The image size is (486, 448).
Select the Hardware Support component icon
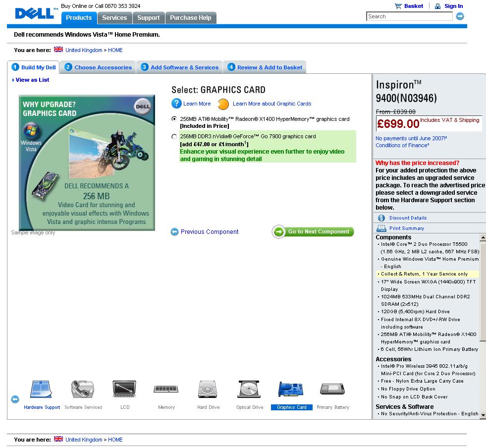point(41,390)
